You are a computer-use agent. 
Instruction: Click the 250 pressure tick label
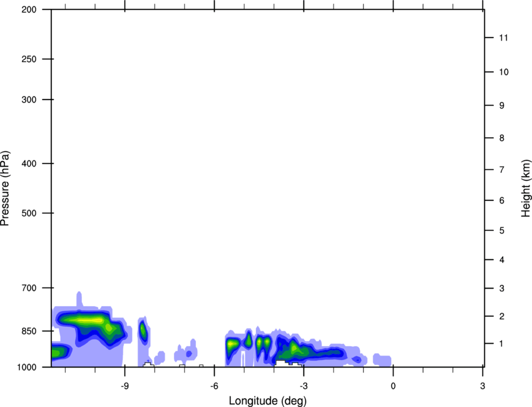click(29, 59)
